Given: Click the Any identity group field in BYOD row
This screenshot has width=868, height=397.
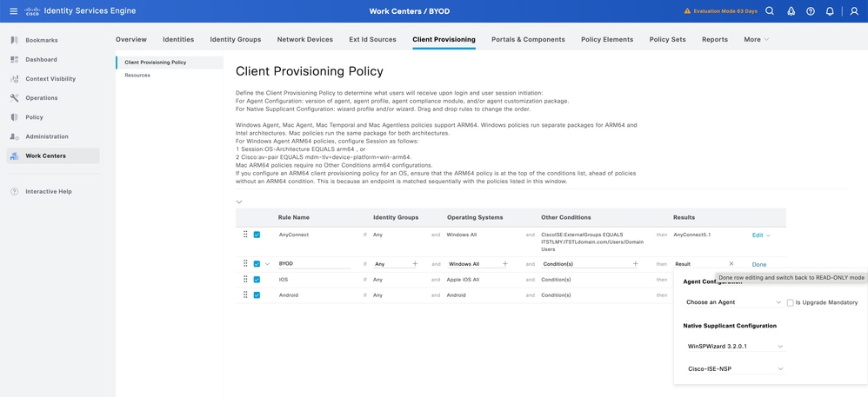Looking at the screenshot, I should coord(392,264).
